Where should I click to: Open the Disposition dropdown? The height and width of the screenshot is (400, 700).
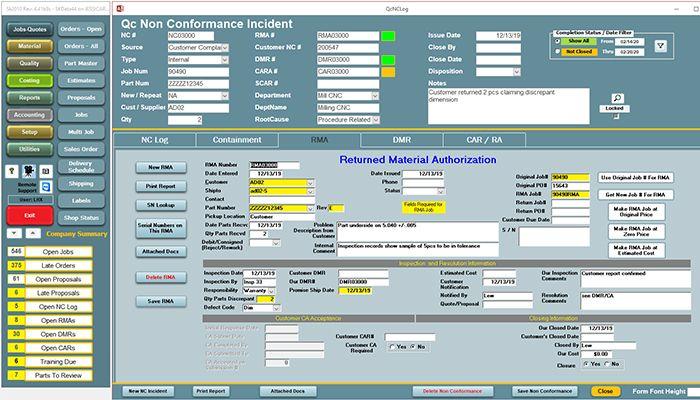[x=517, y=72]
